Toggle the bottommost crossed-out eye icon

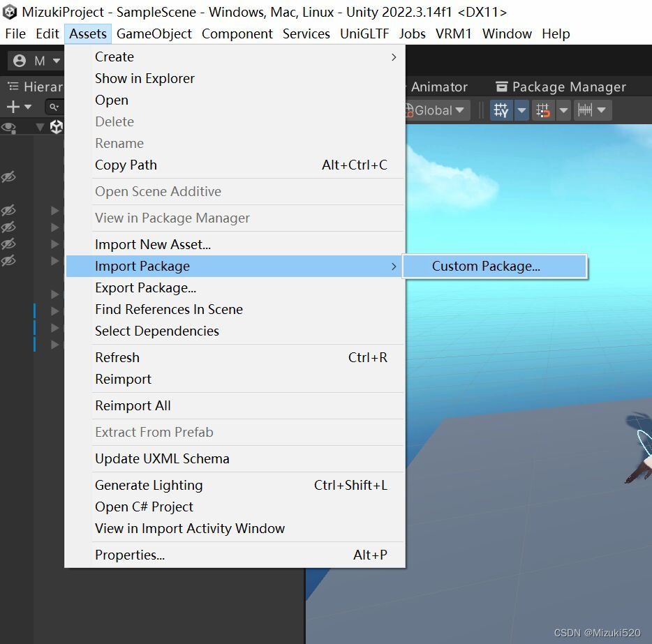8,260
